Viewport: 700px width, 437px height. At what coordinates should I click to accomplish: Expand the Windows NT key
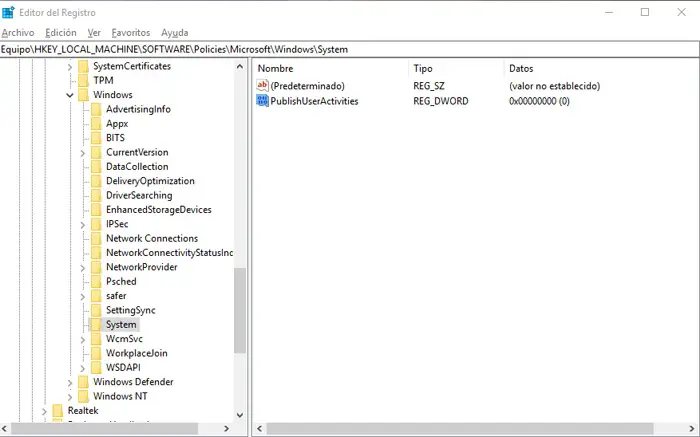[70, 397]
